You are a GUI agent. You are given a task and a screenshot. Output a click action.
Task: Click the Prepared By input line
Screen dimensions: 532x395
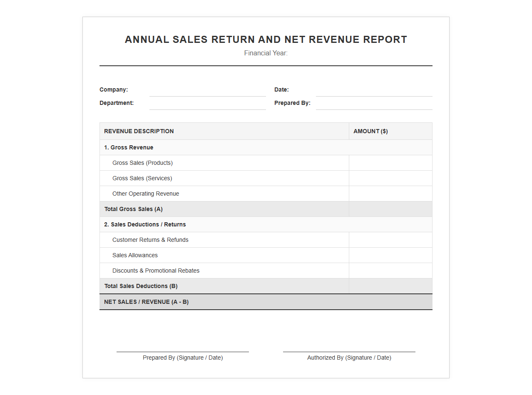tap(374, 103)
